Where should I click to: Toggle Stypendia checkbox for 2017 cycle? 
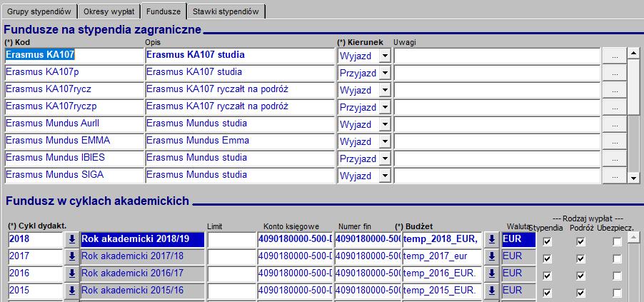(547, 258)
